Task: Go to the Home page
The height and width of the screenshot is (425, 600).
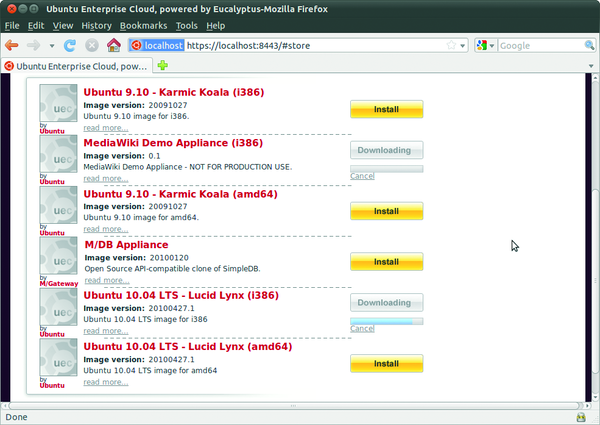Action: click(x=114, y=45)
